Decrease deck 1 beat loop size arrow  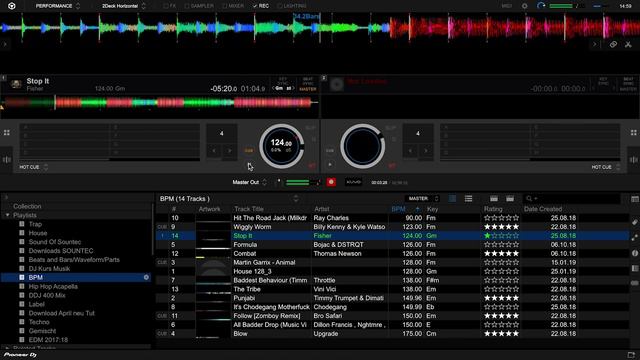pyautogui.click(x=214, y=151)
